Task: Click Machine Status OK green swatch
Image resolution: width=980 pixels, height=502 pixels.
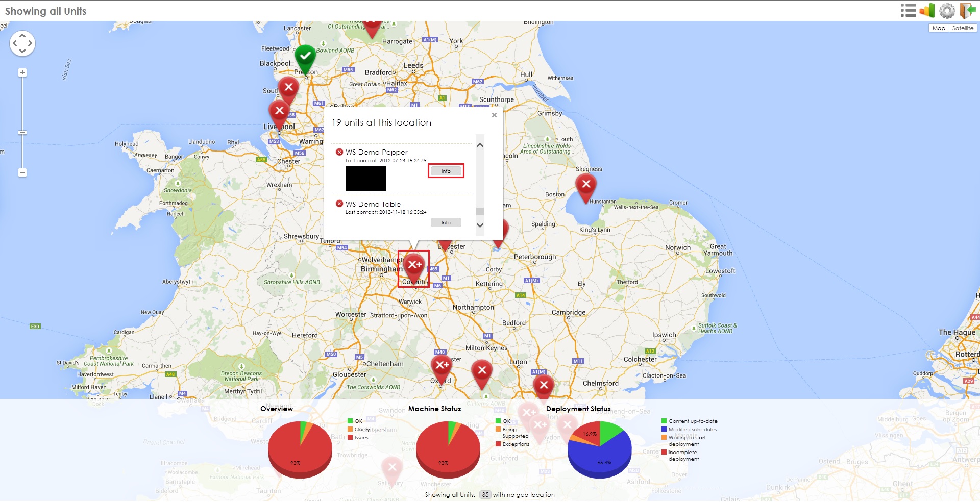Action: (x=498, y=421)
